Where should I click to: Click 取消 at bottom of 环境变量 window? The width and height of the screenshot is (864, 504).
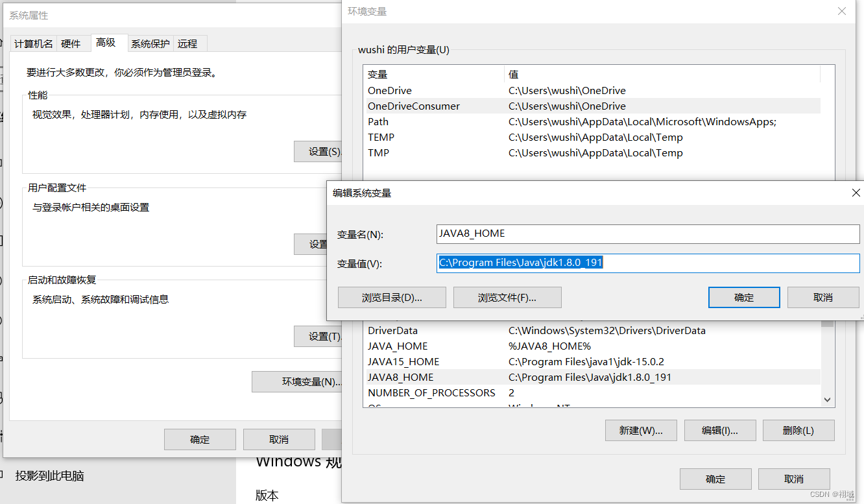[794, 479]
